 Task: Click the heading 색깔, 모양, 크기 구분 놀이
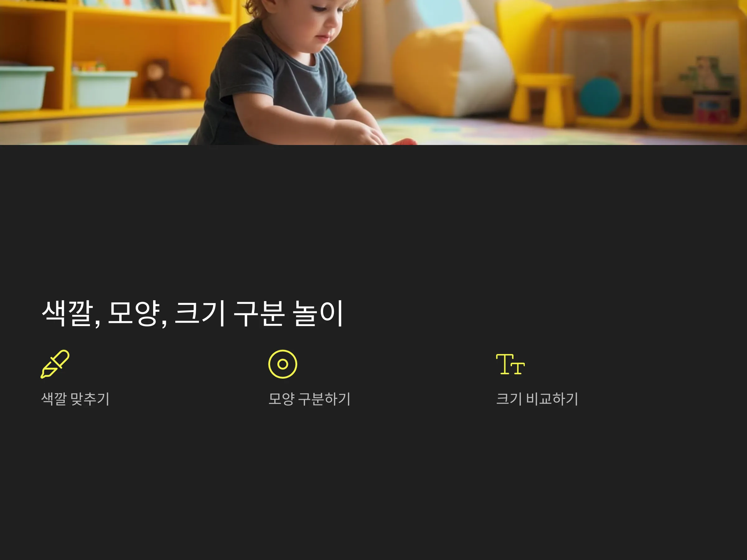[x=192, y=314]
